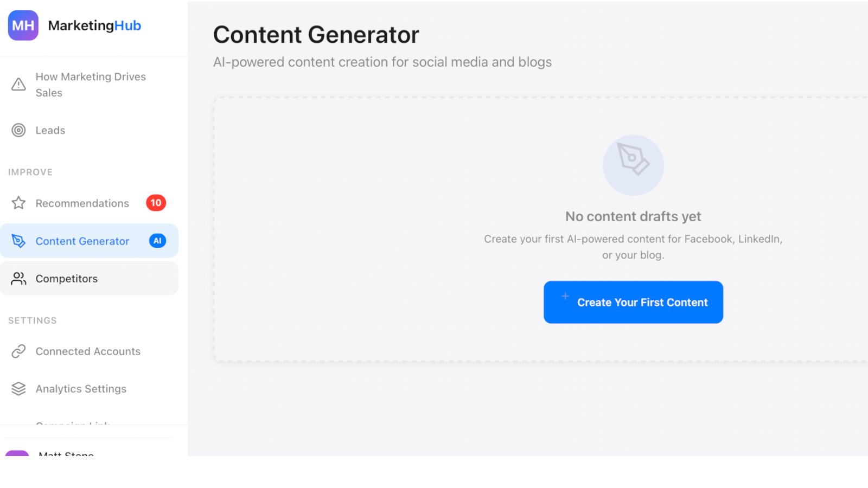Viewport: 868px width, 488px height.
Task: Select the target icon next to Leads
Action: [x=18, y=130]
